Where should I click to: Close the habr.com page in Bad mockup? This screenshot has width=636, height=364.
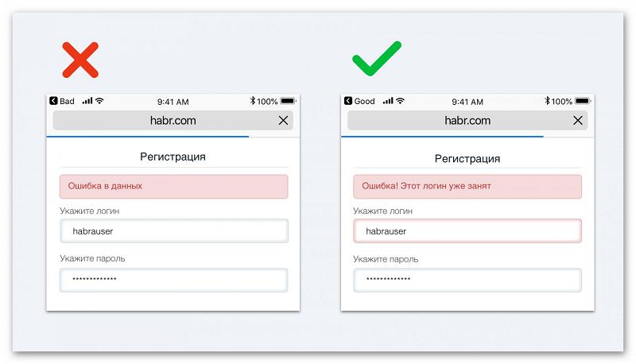click(283, 120)
